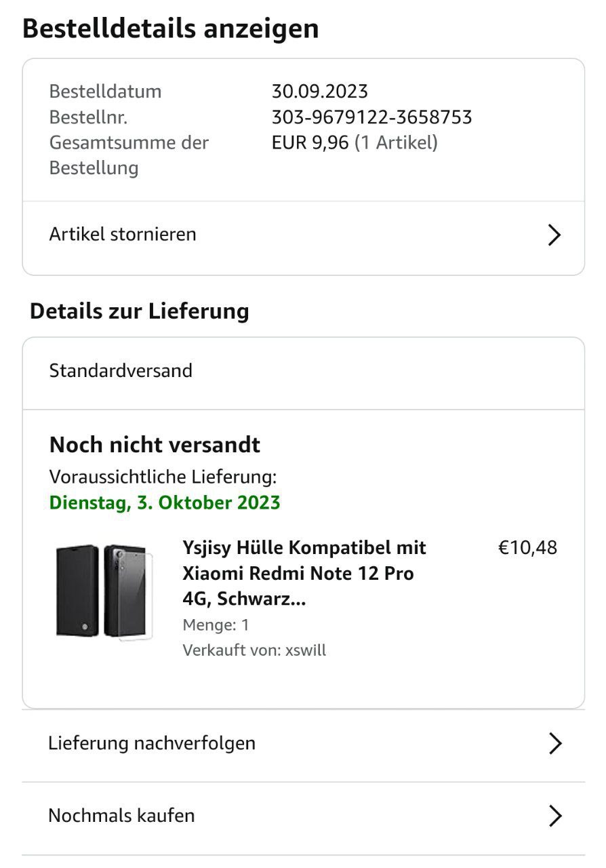Click the seller name xswill
The height and width of the screenshot is (868, 606).
click(305, 650)
